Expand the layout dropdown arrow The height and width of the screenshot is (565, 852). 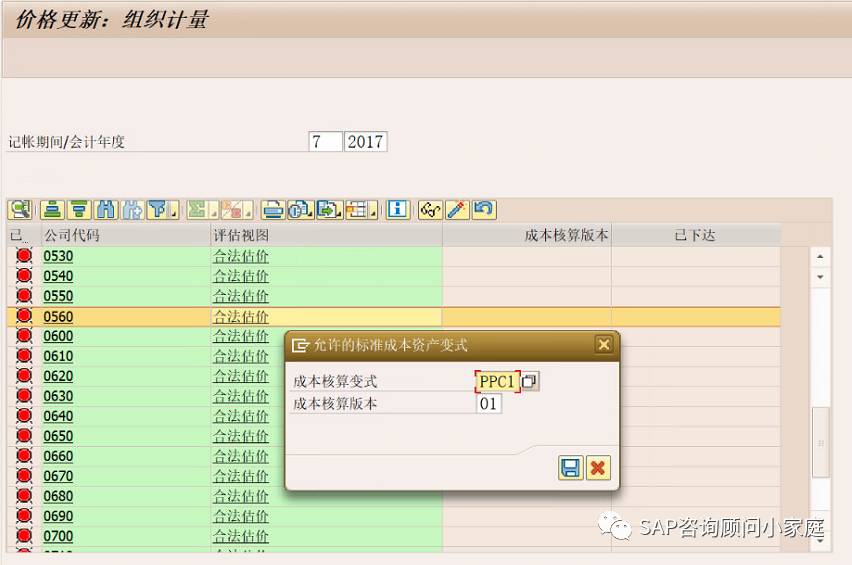(373, 212)
